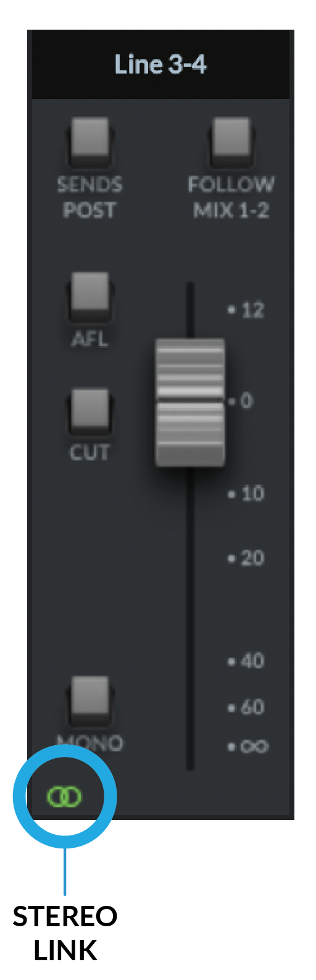Toggle the SENDS POST button

tap(89, 142)
